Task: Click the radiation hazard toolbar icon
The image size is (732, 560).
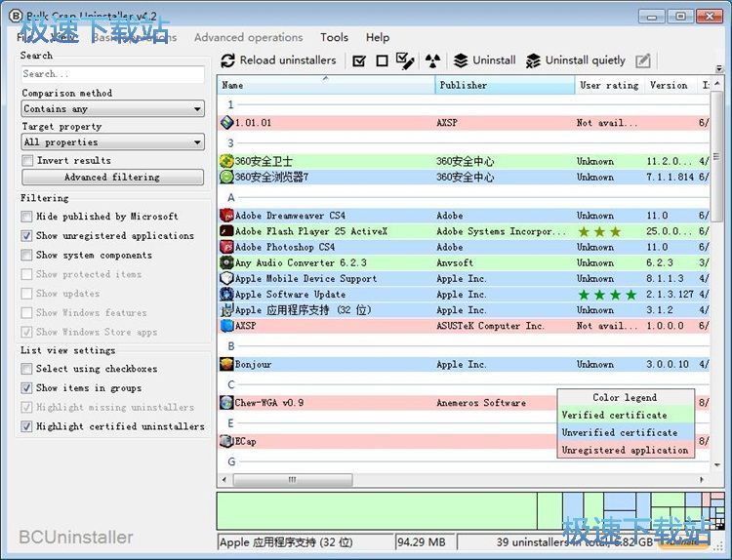Action: click(x=433, y=60)
